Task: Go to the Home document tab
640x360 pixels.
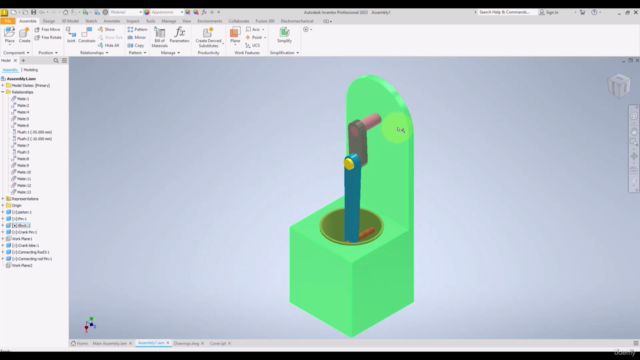Action: point(80,344)
